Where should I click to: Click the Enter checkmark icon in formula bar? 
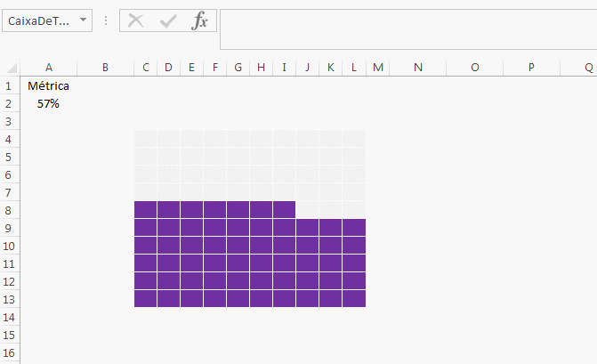[168, 21]
